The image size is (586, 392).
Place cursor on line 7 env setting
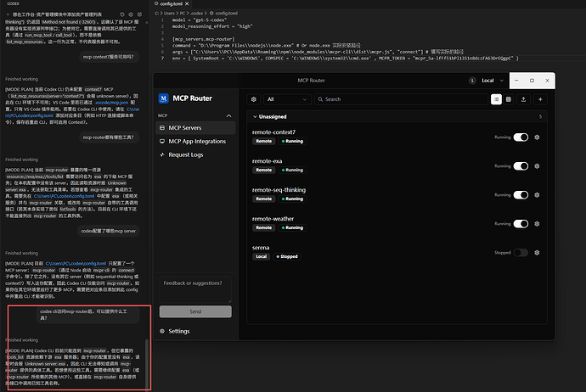pos(346,59)
